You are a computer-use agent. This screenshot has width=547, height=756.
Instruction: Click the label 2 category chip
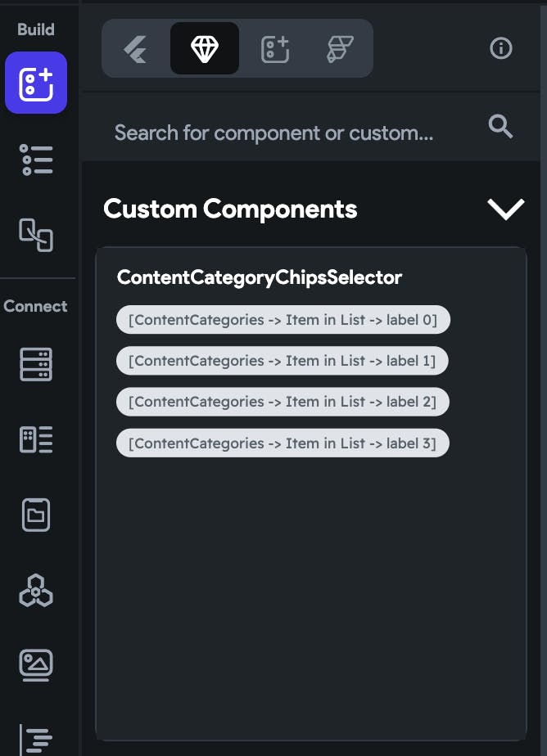[x=283, y=401]
